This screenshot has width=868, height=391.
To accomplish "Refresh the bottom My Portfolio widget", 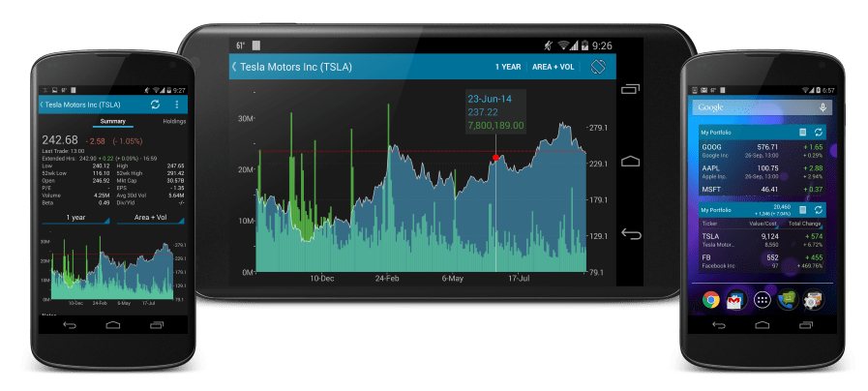I will [818, 210].
